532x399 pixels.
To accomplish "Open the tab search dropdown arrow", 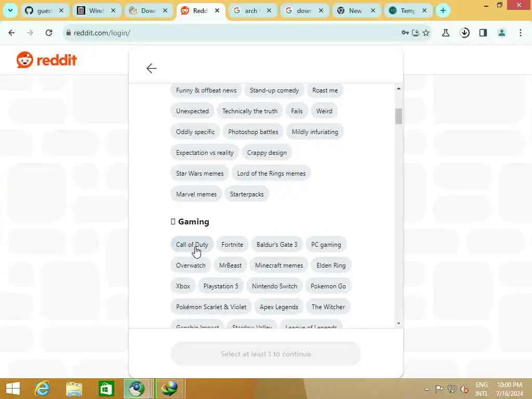I will tap(10, 10).
